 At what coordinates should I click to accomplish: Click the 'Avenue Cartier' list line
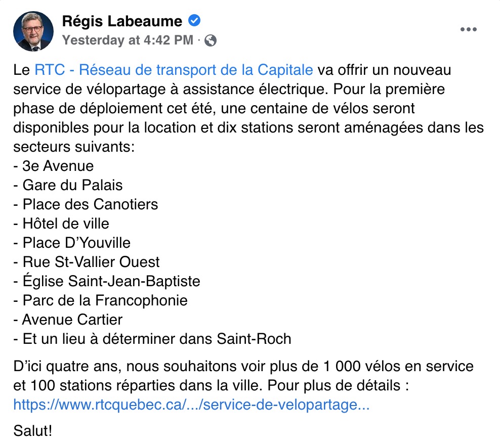pos(68,320)
